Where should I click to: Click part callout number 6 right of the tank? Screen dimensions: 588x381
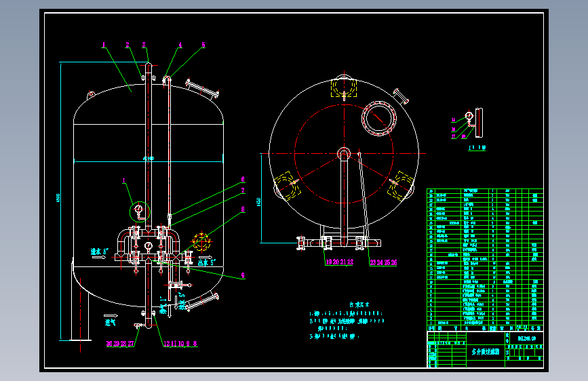pos(243,180)
